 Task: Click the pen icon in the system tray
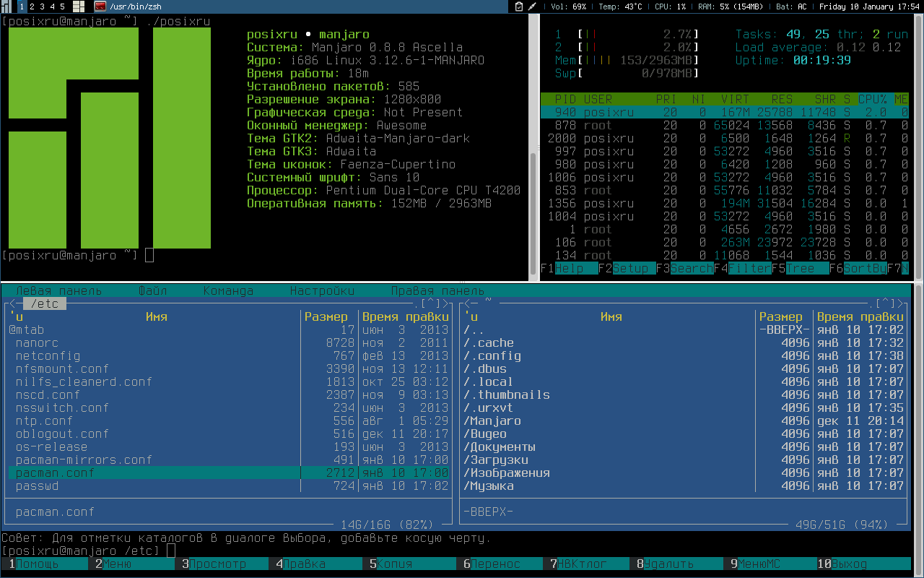click(x=533, y=7)
